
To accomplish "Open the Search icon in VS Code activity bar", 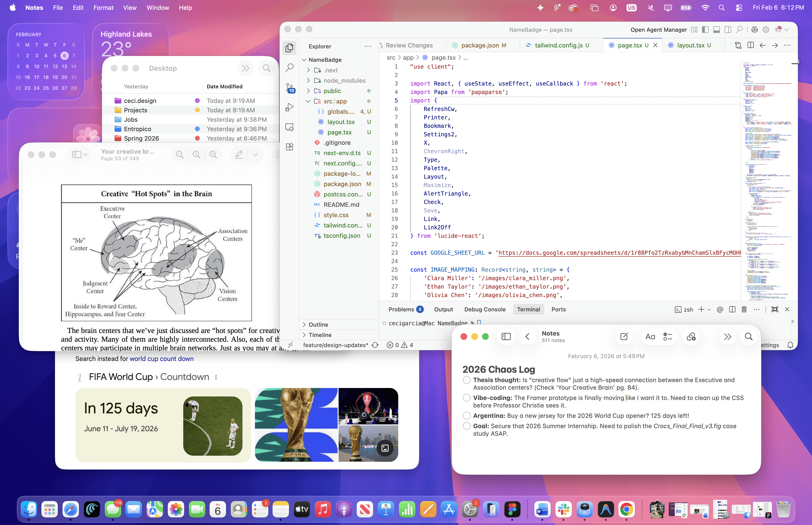I will coord(289,67).
